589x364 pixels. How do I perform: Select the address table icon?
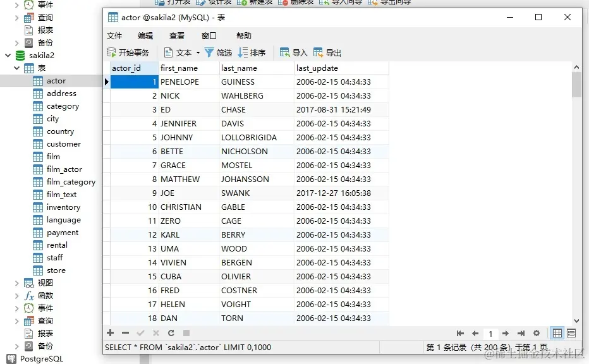coord(38,94)
